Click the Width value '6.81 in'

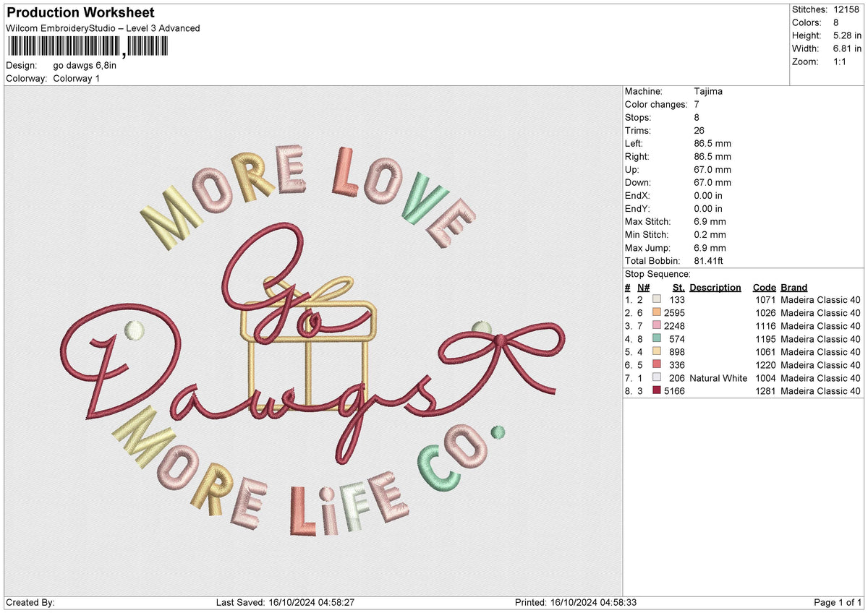848,48
